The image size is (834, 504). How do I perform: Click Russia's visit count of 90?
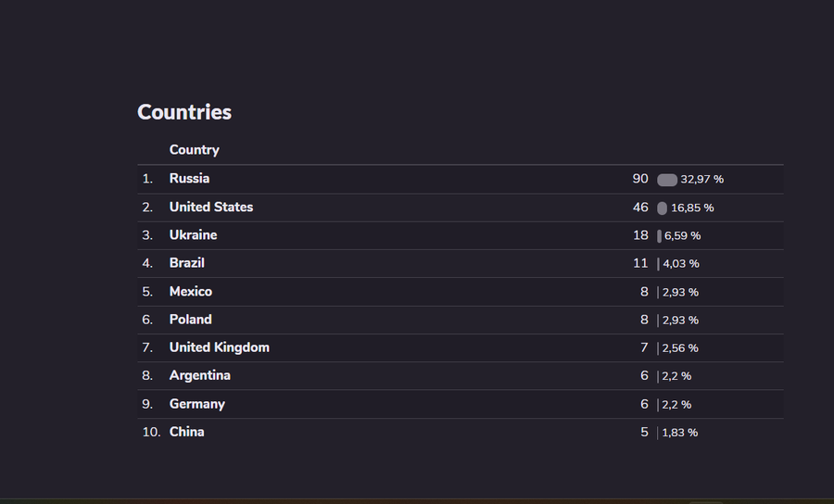click(640, 179)
